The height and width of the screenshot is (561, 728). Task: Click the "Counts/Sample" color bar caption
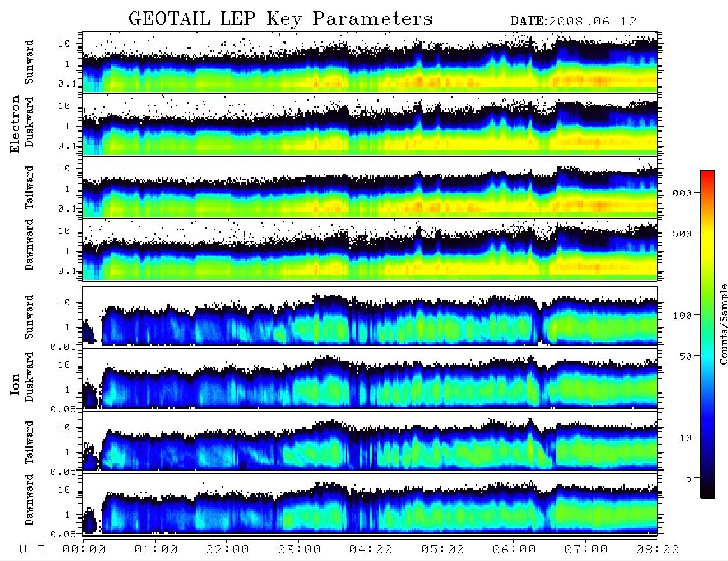click(x=723, y=324)
